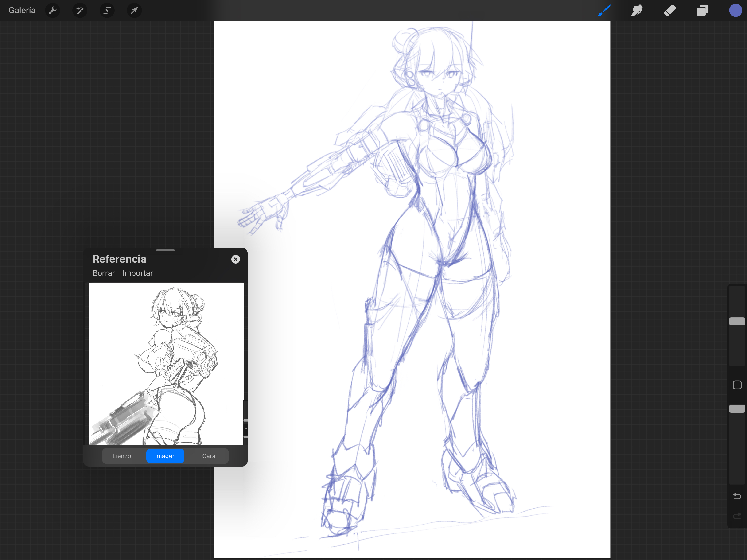
Task: Click the brush opacity slider handle
Action: (737, 409)
